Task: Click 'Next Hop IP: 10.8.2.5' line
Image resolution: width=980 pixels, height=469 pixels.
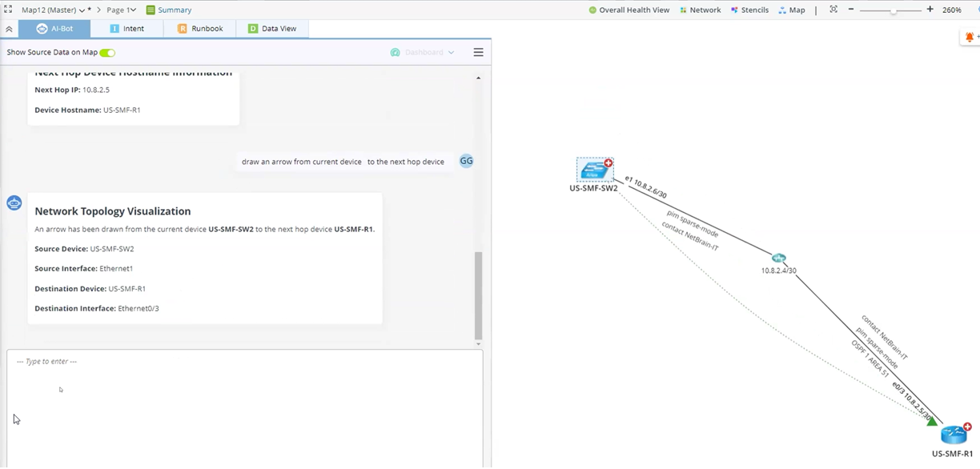Action: click(x=72, y=90)
